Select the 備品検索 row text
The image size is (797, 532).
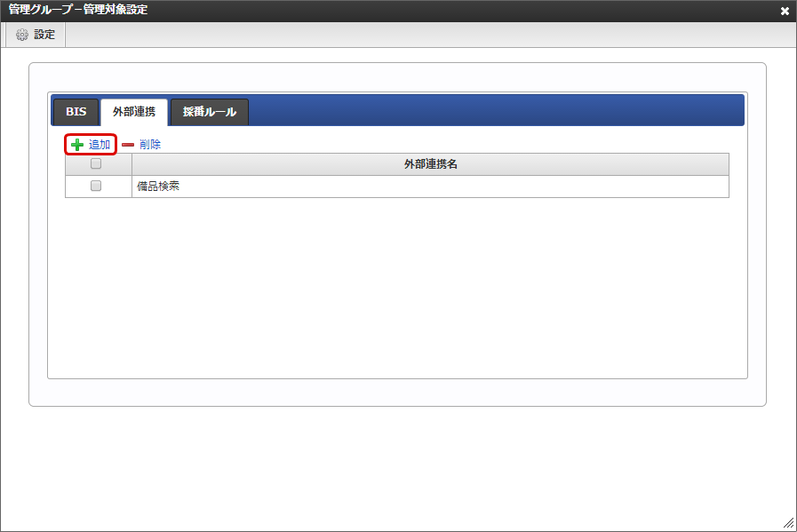[x=158, y=187]
